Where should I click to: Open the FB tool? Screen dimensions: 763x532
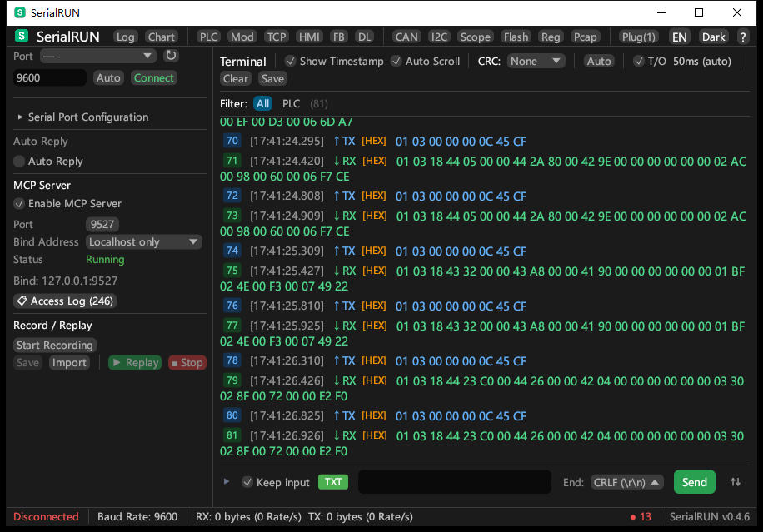pos(339,37)
